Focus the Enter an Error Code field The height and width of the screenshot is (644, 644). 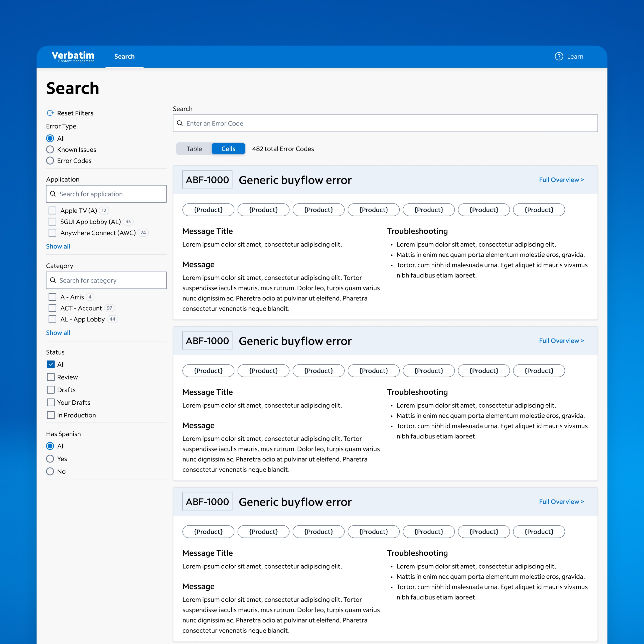click(387, 123)
